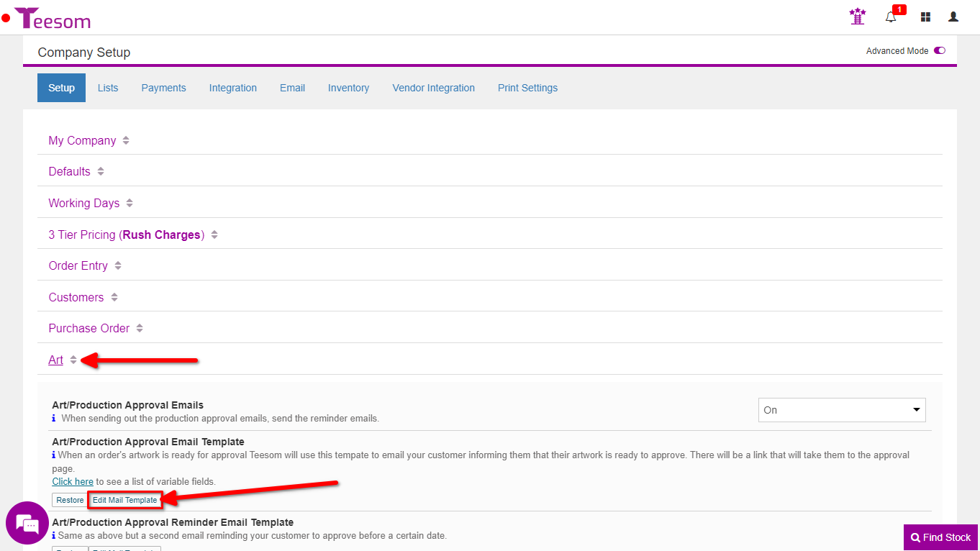Open the castle rewards icon

click(x=857, y=17)
